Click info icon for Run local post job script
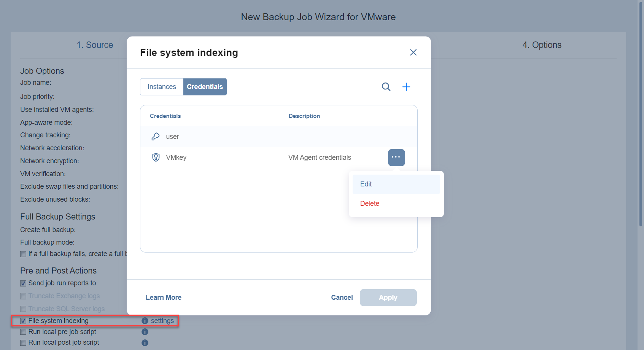Image resolution: width=644 pixels, height=350 pixels. (x=145, y=343)
